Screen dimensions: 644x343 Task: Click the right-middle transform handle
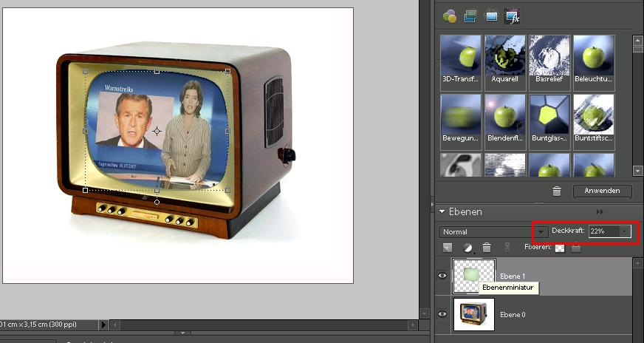pyautogui.click(x=228, y=131)
